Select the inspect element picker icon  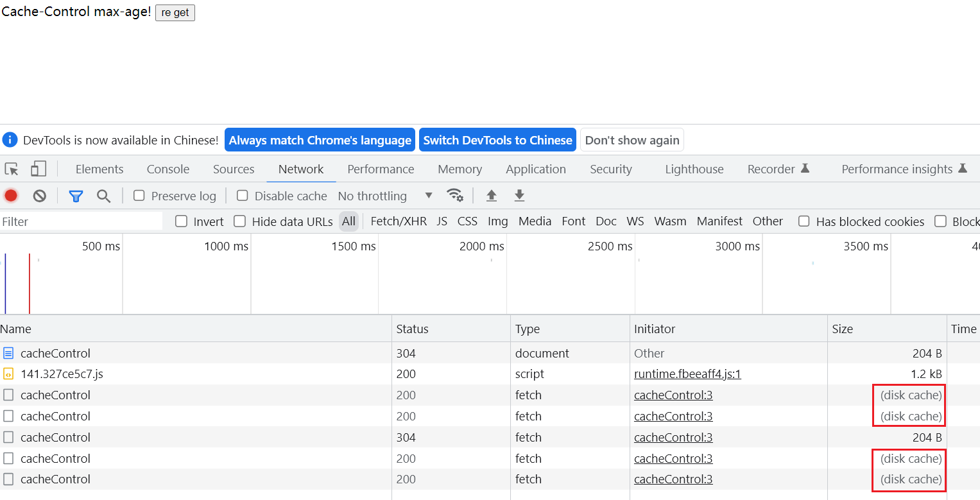12,169
